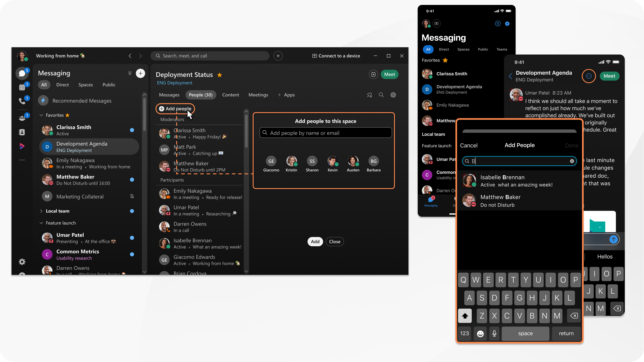Select the Messages tab in Deployment Status
The width and height of the screenshot is (644, 362).
coord(169,95)
